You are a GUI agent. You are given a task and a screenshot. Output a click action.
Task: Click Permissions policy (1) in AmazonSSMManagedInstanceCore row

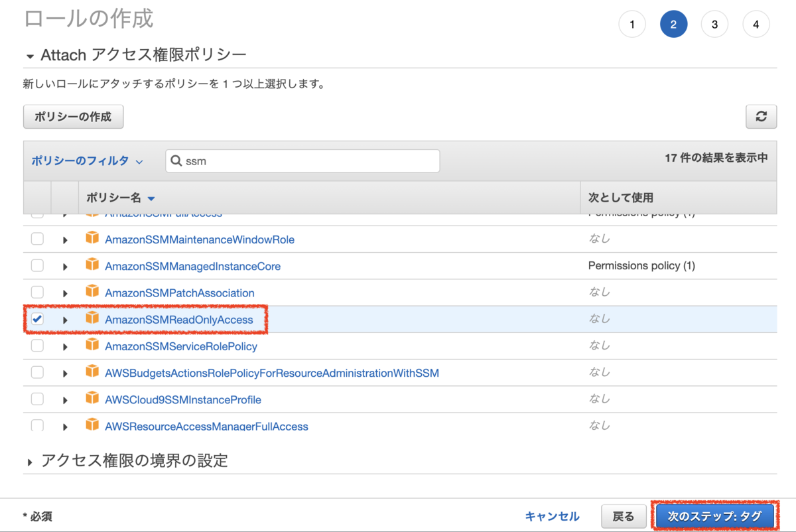point(641,265)
